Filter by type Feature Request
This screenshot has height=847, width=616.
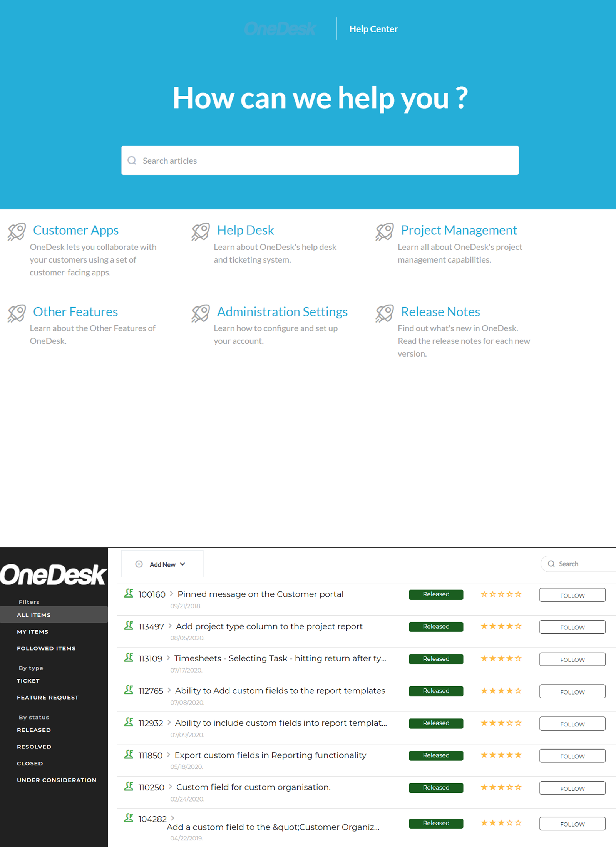click(48, 697)
